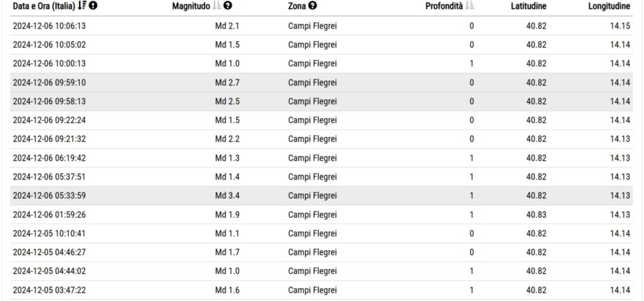The height and width of the screenshot is (301, 644).
Task: Click the Magnitudo header label
Action: pyautogui.click(x=191, y=6)
